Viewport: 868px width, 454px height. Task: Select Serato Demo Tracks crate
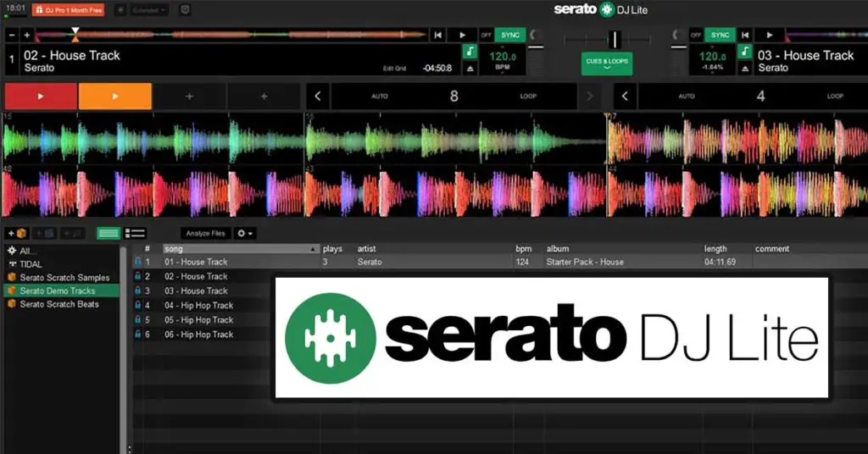[x=61, y=291]
